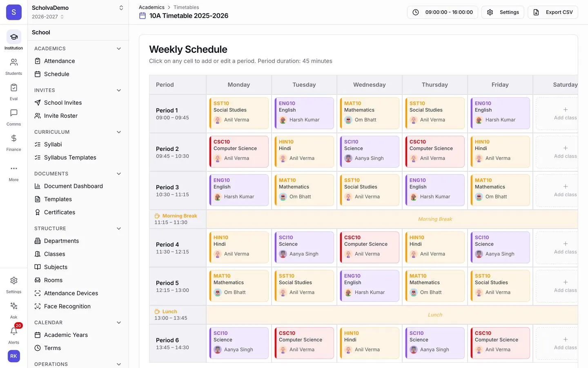The width and height of the screenshot is (588, 368).
Task: Open Friday Period 6 Computer Science cell
Action: click(x=500, y=343)
